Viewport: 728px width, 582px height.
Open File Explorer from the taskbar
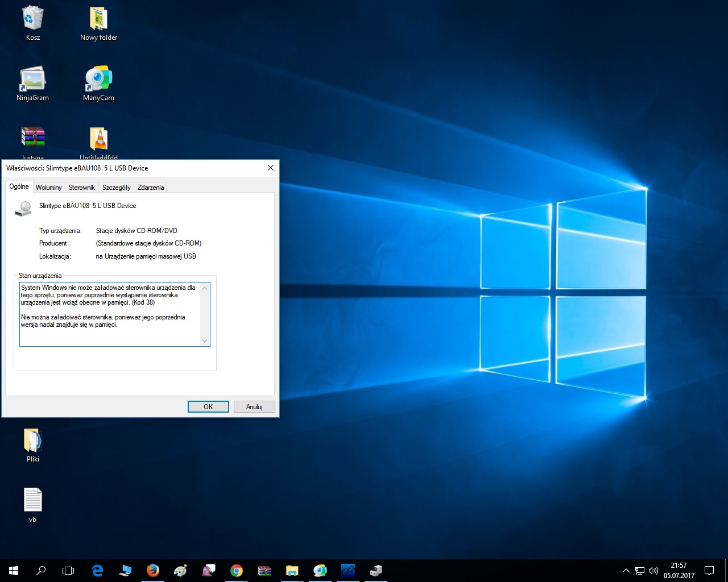pyautogui.click(x=292, y=570)
